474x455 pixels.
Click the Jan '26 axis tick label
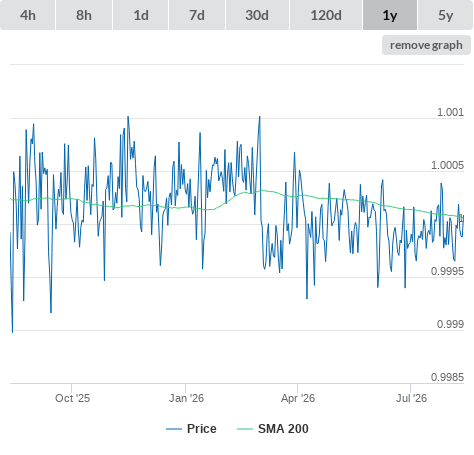pyautogui.click(x=186, y=398)
